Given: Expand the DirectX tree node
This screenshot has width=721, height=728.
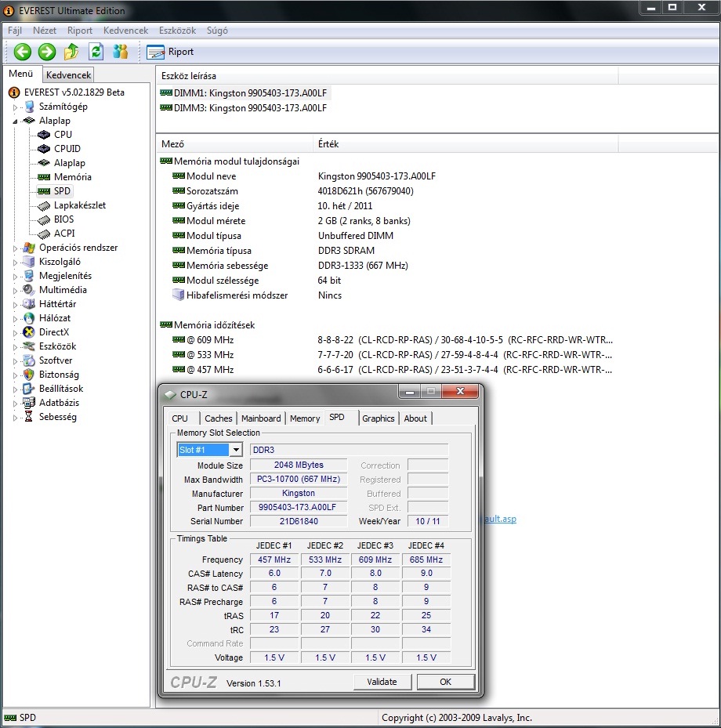Looking at the screenshot, I should pos(16,333).
